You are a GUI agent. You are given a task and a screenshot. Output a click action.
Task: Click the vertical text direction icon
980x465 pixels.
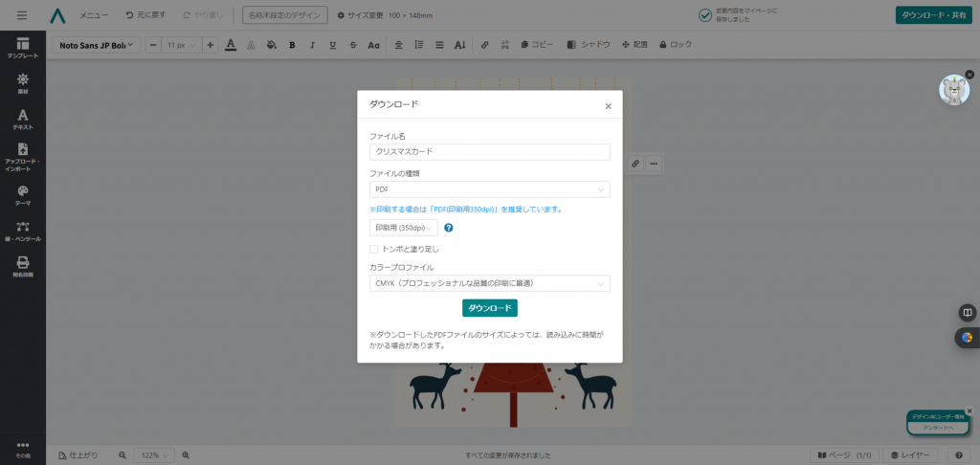click(x=460, y=45)
